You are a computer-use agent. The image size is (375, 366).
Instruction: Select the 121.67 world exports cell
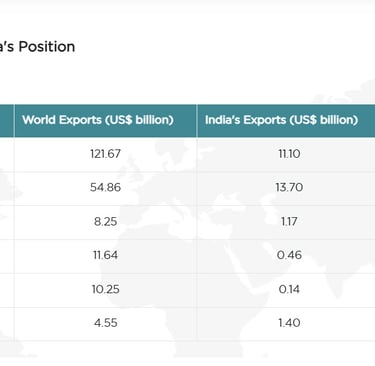[105, 154]
